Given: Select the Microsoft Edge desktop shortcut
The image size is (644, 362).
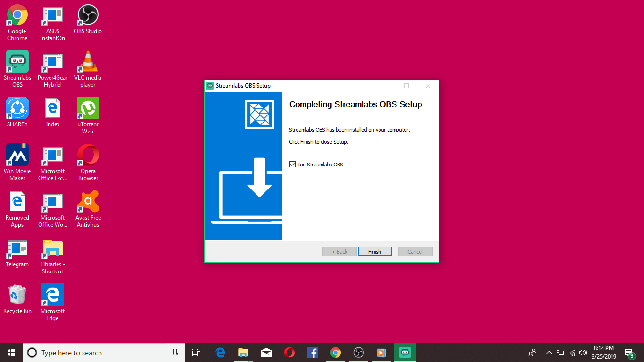Looking at the screenshot, I should [x=52, y=303].
